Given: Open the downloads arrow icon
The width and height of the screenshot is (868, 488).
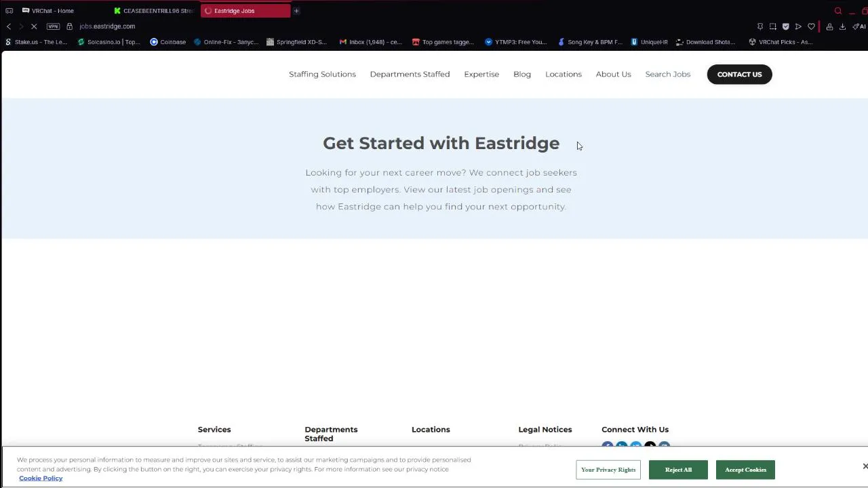Looking at the screenshot, I should [842, 26].
